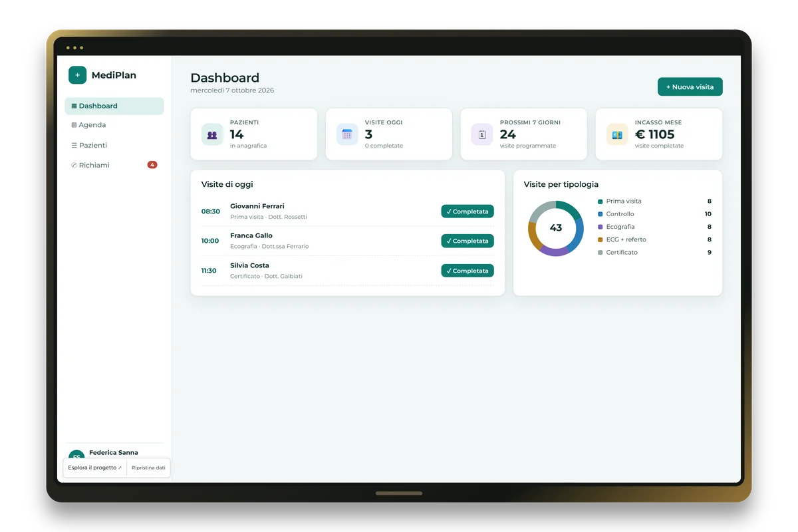Click the Prossimi 7 giorni value 24
Screen dimensions: 798x532
[x=508, y=134]
